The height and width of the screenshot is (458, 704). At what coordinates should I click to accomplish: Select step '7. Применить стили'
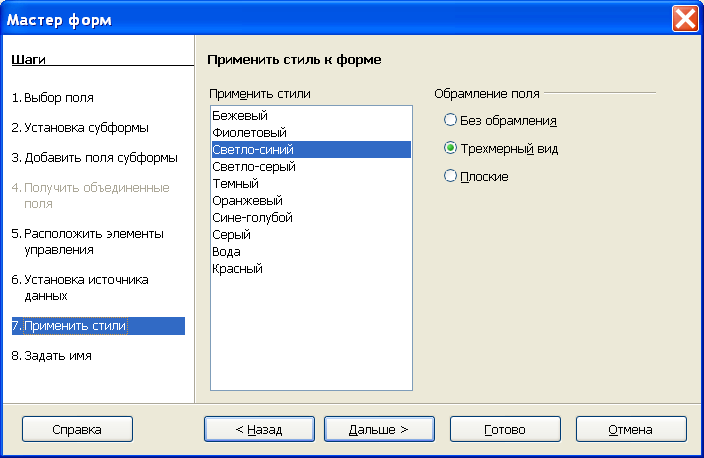[98, 326]
